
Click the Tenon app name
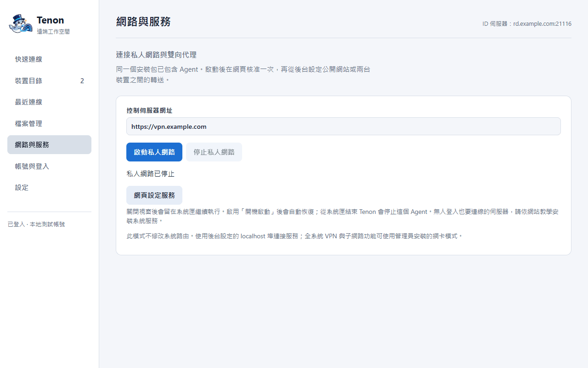(x=51, y=20)
